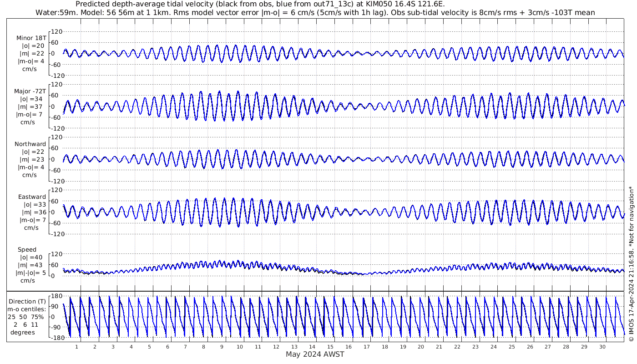Click the '-90' tick on Direction axis
This screenshot has height=364, width=637.
[x=56, y=328]
